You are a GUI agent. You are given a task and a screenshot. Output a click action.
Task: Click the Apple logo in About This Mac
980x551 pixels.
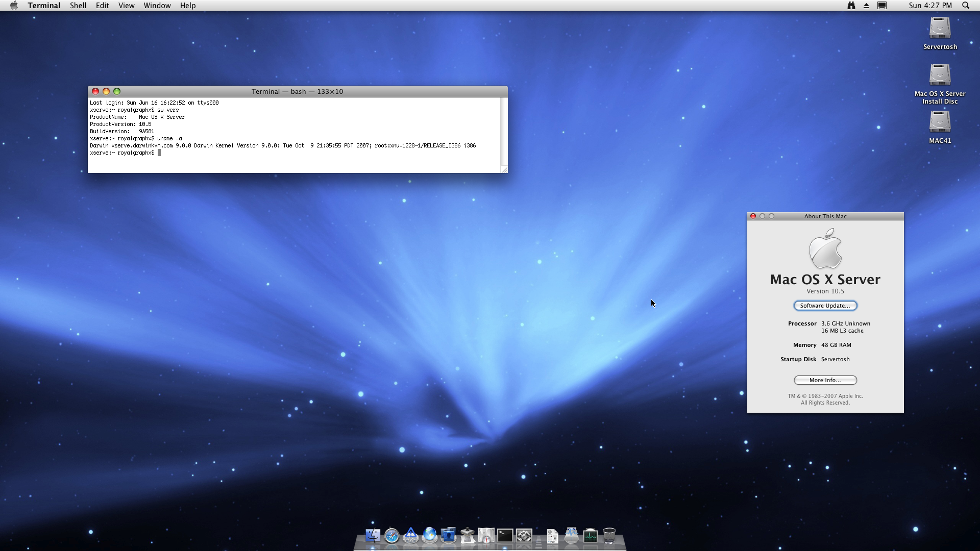(x=825, y=248)
